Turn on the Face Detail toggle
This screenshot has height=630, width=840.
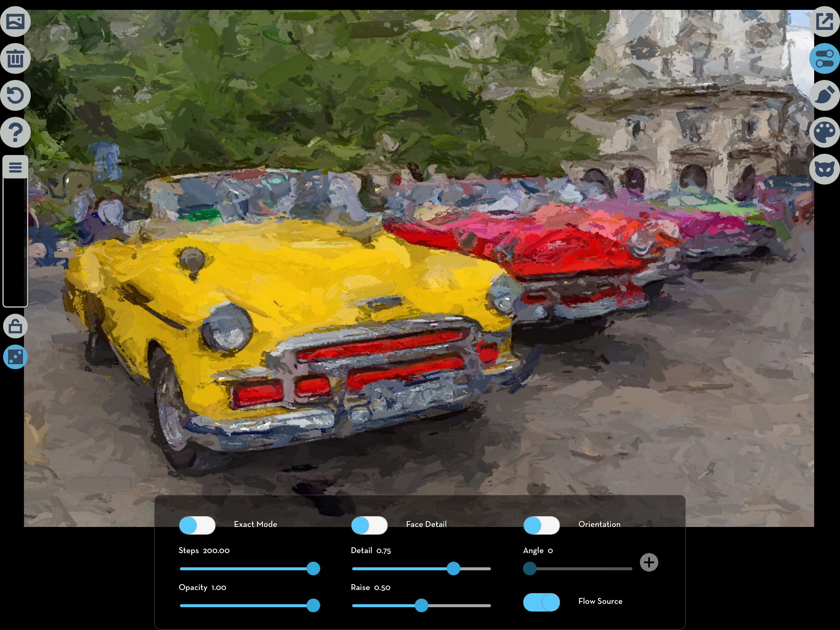click(x=369, y=525)
